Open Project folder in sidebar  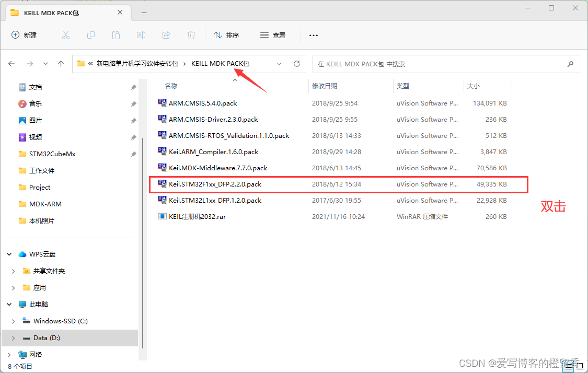pyautogui.click(x=40, y=188)
